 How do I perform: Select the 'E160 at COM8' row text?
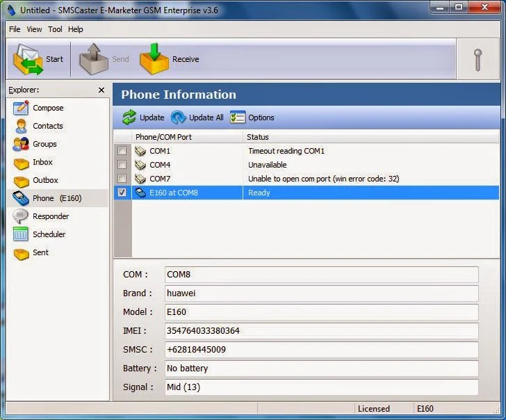point(174,193)
